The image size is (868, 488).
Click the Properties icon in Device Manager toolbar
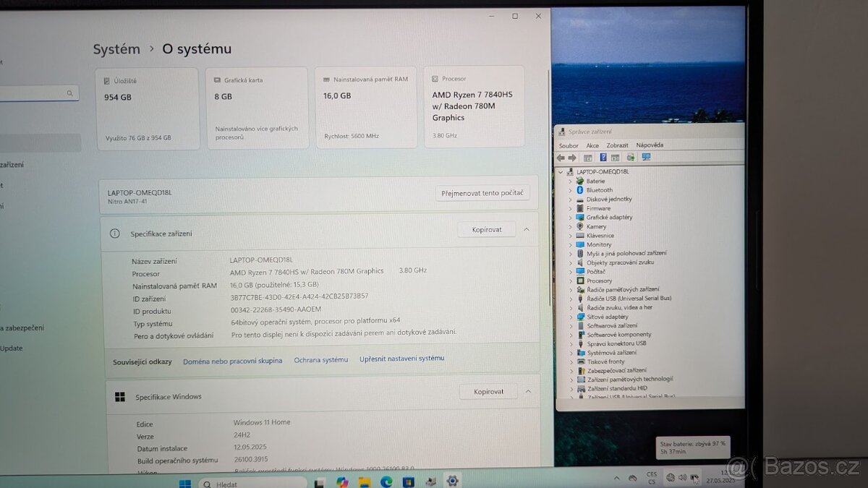(587, 157)
